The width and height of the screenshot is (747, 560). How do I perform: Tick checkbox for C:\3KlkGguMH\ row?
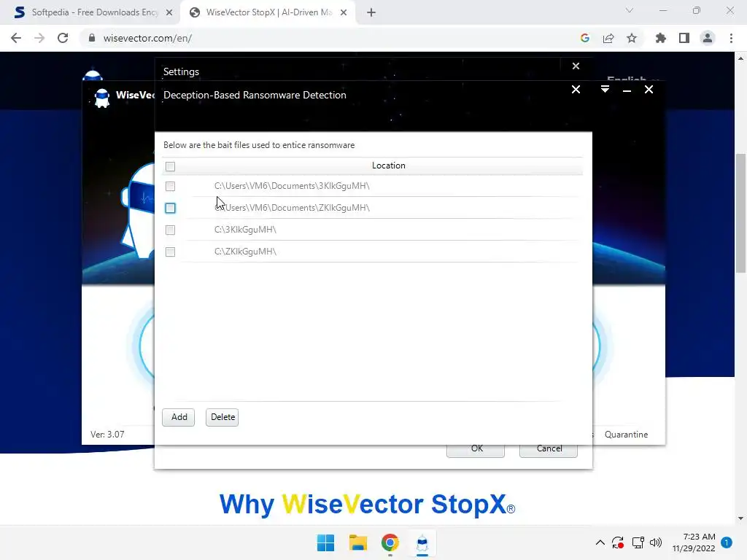point(170,230)
